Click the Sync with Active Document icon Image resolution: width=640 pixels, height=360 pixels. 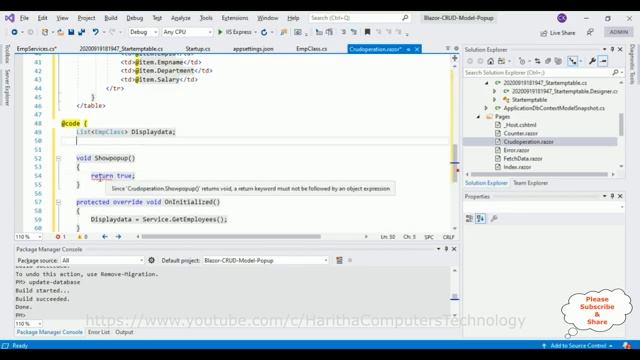[538, 61]
